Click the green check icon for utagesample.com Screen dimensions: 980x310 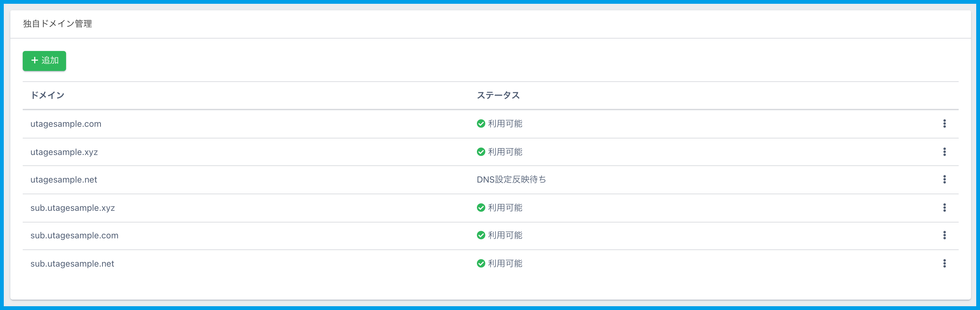(481, 124)
